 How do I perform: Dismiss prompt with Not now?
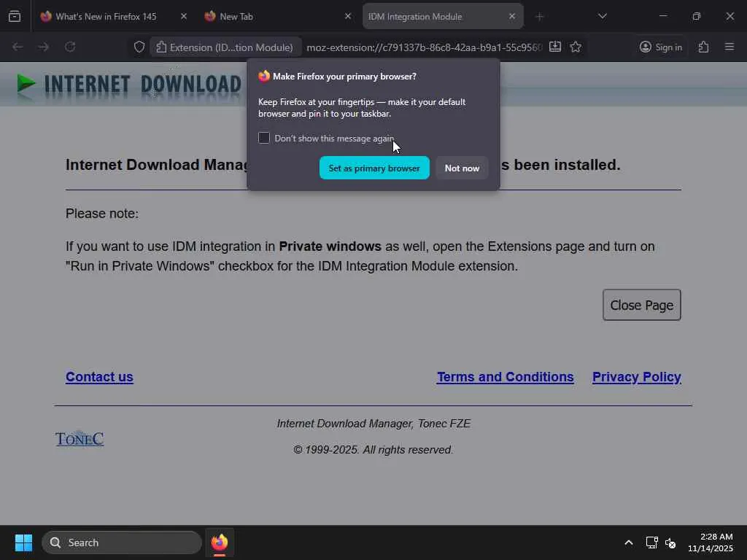[x=462, y=168]
